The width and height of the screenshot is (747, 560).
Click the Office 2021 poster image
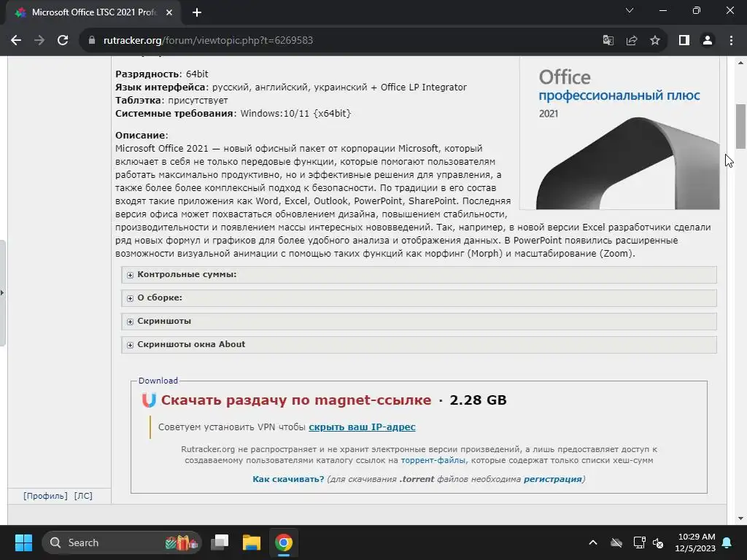click(x=619, y=133)
